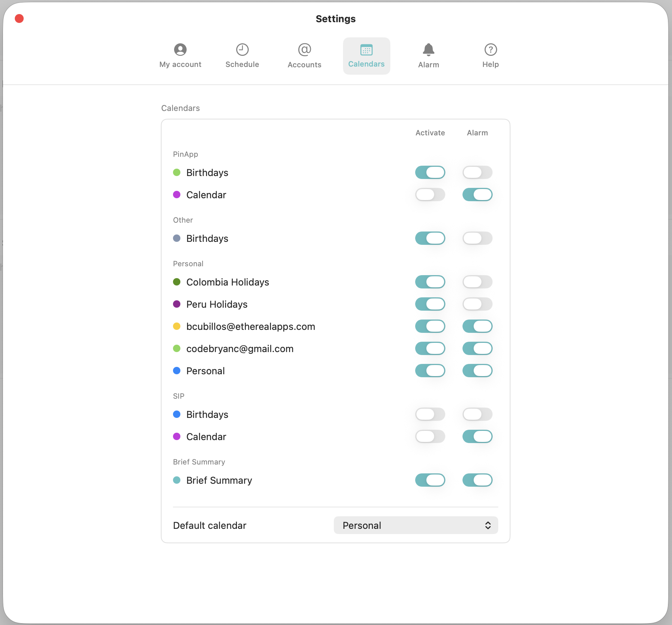Toggle Activate for codebryanc@gmail.com

pos(430,348)
